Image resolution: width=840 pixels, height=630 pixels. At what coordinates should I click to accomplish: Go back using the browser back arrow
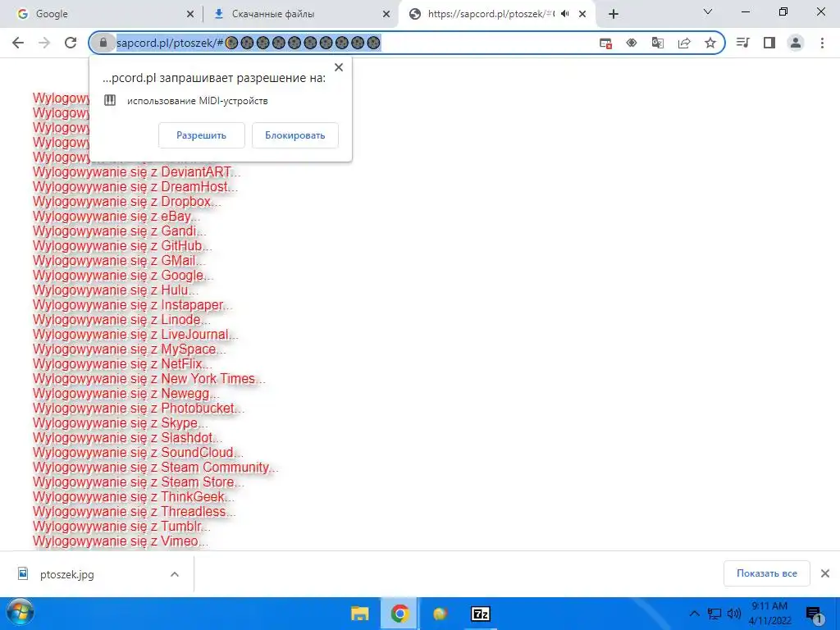point(18,43)
